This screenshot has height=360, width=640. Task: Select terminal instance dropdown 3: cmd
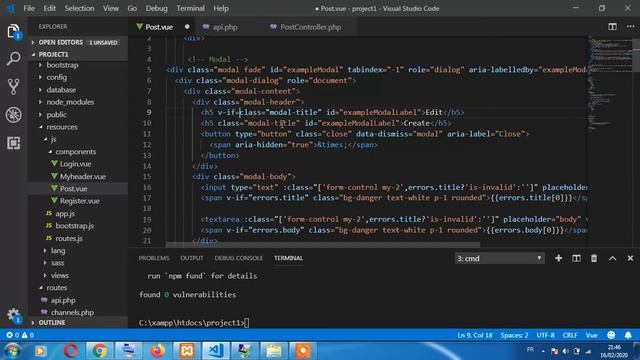tap(500, 258)
